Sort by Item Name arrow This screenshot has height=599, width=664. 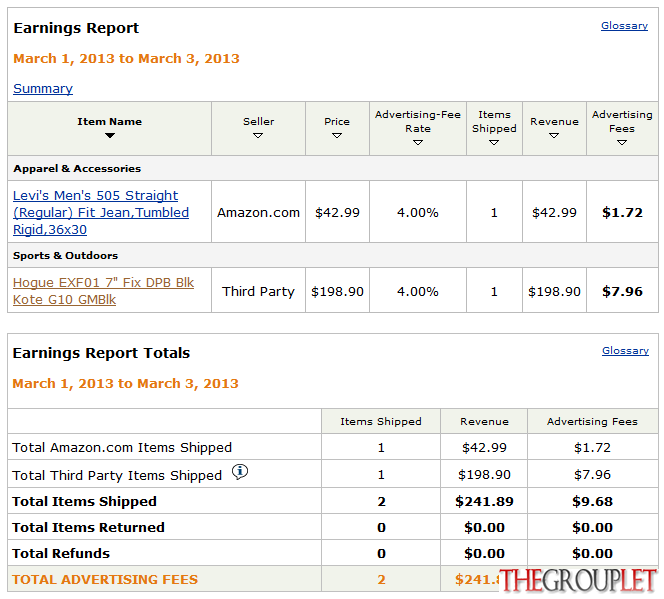coord(110,135)
